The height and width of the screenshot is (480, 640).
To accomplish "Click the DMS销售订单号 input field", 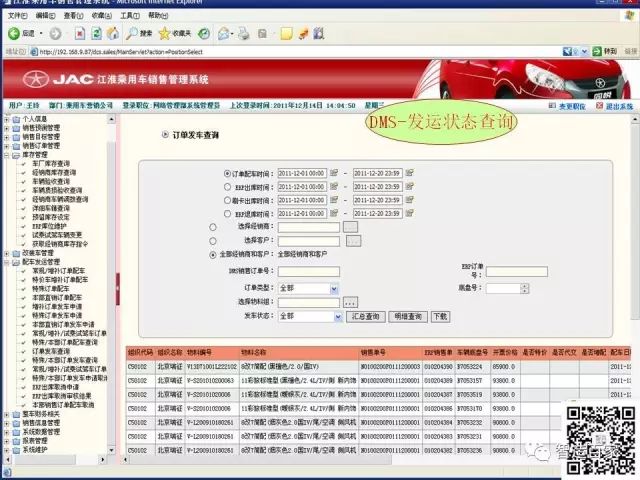I will [x=309, y=271].
